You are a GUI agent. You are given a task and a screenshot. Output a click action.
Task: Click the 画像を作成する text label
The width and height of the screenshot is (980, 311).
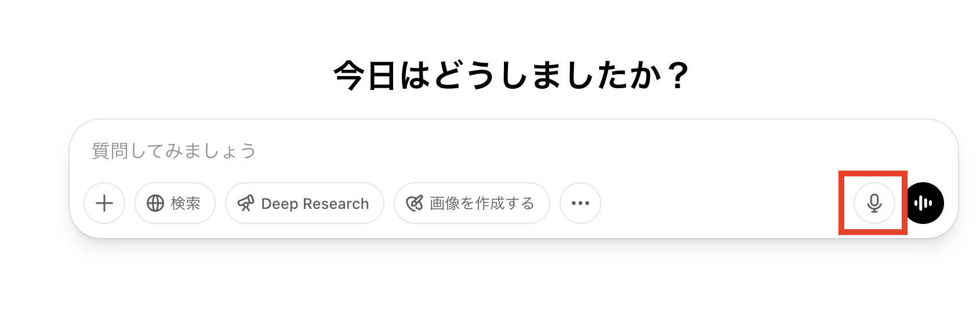tap(482, 203)
